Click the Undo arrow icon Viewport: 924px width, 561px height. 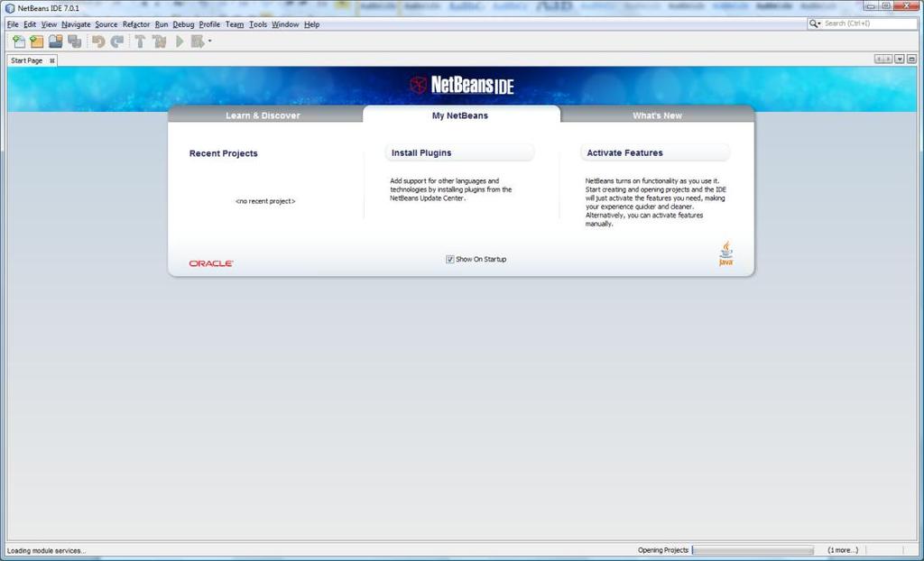pos(98,41)
